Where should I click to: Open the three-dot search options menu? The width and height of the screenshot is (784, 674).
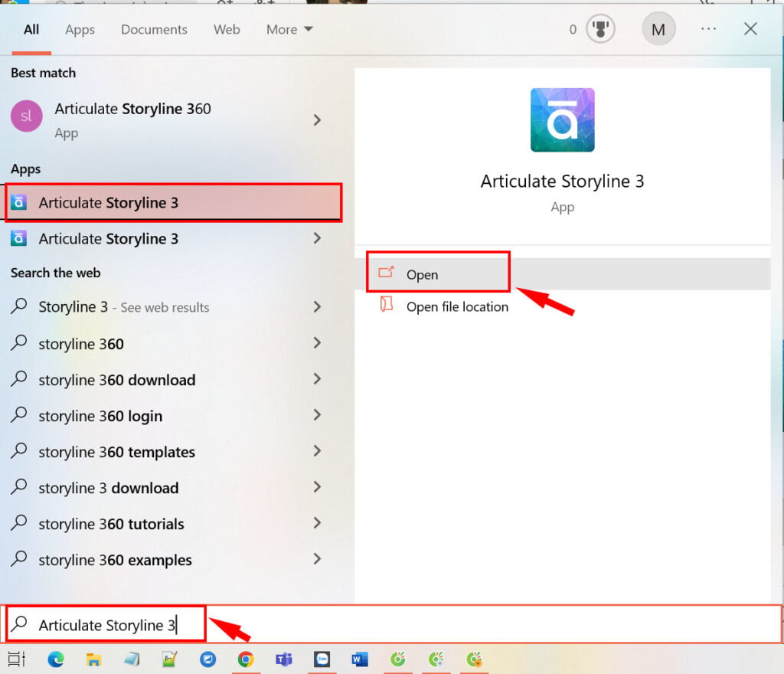pos(708,29)
